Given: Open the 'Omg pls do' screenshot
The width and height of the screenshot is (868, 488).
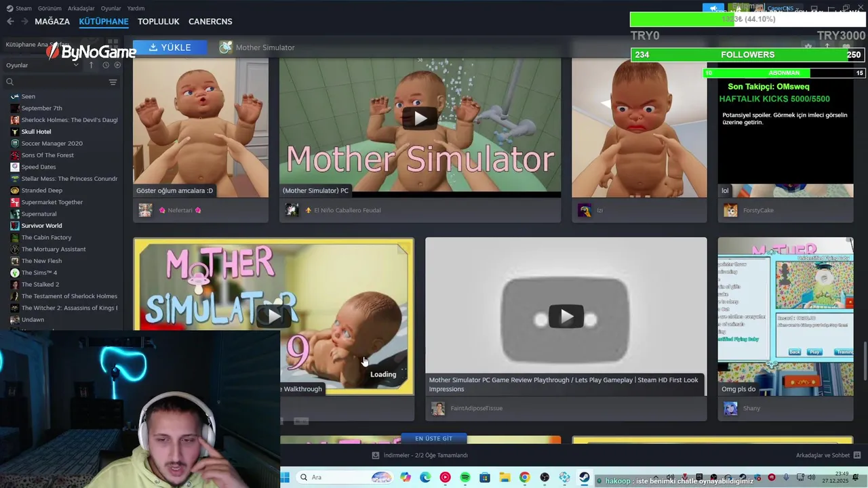Looking at the screenshot, I should point(785,317).
